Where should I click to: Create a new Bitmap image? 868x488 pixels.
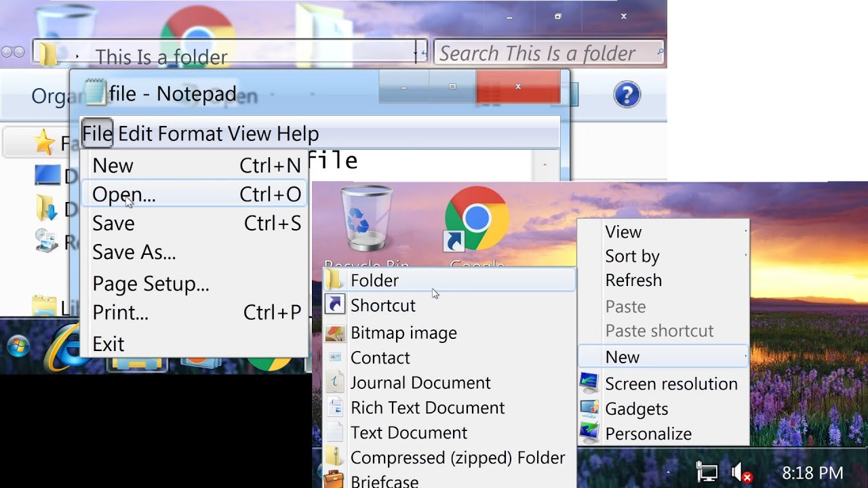click(449, 333)
